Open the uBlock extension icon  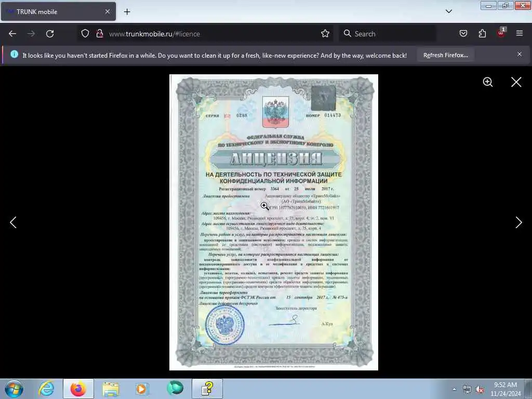[501, 33]
